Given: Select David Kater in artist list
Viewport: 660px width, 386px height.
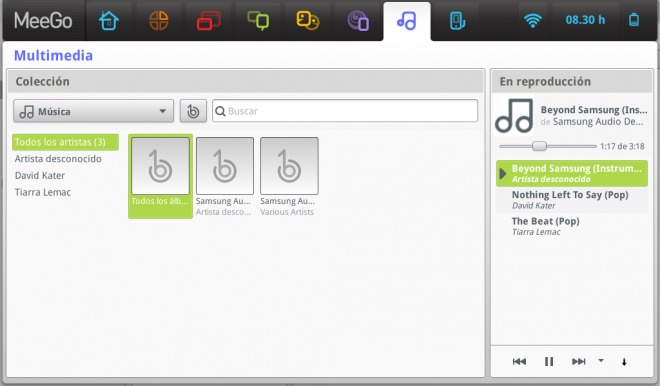Looking at the screenshot, I should [40, 176].
